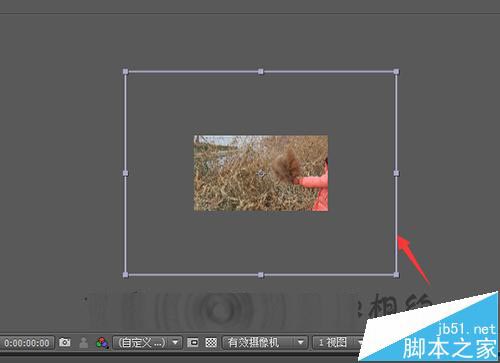Open the 有效摄像机 camera view dropdown
The image size is (500, 363).
[x=264, y=342]
